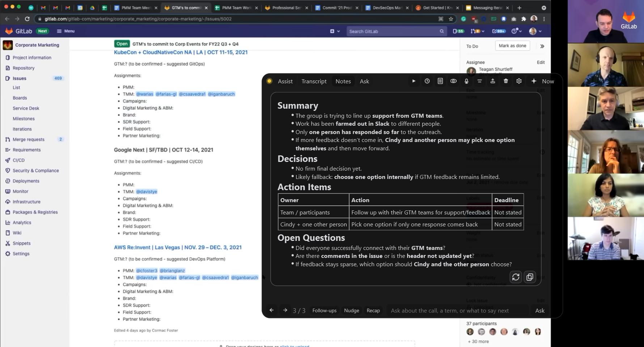644x347 pixels.
Task: Open Repository in the sidebar
Action: point(24,68)
